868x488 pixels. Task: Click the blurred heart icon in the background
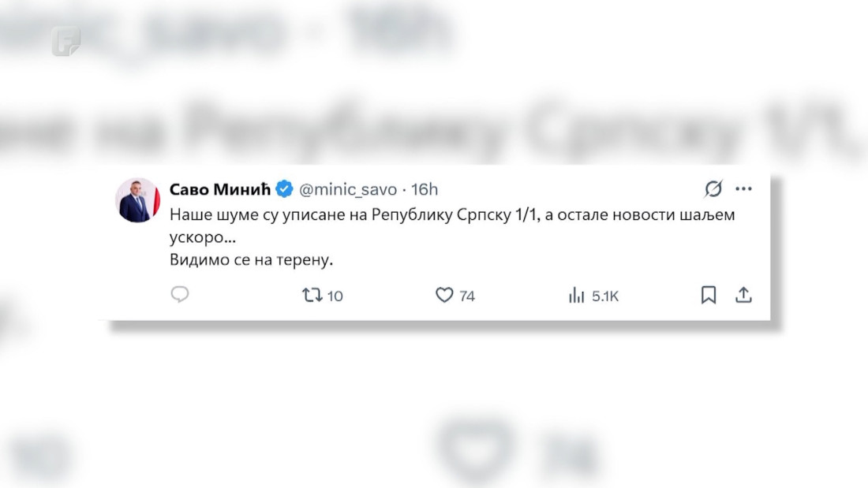click(x=473, y=447)
